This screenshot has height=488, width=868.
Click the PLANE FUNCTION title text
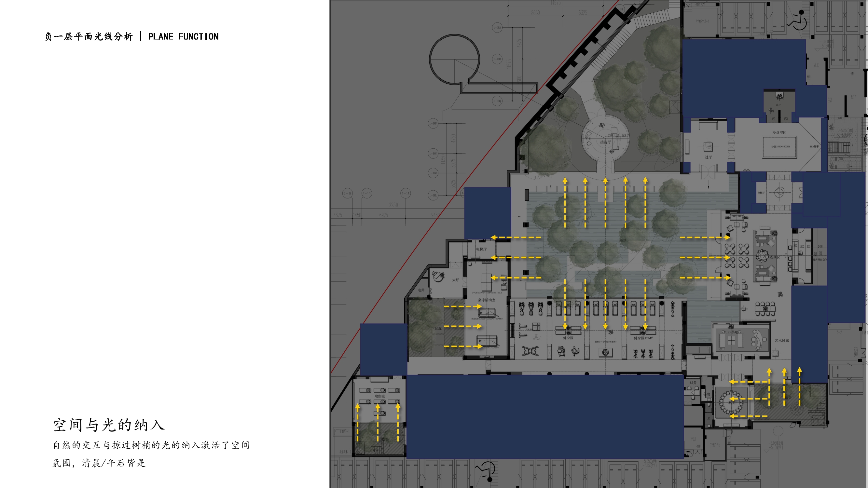click(183, 36)
